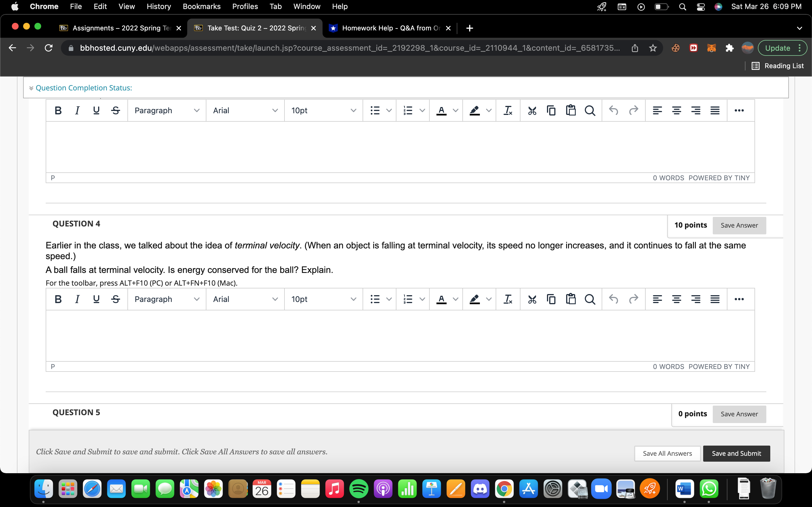Open Paragraph format dropdown in Question 4 editor

(167, 299)
